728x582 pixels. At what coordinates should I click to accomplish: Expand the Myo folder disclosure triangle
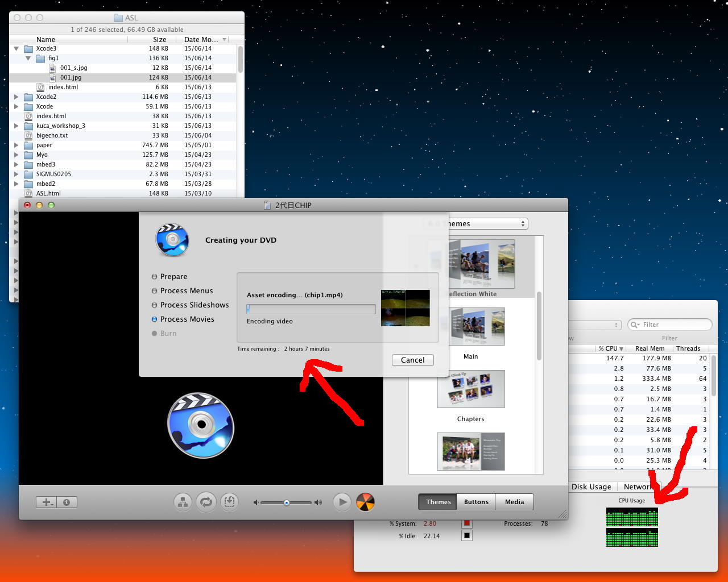(x=16, y=155)
